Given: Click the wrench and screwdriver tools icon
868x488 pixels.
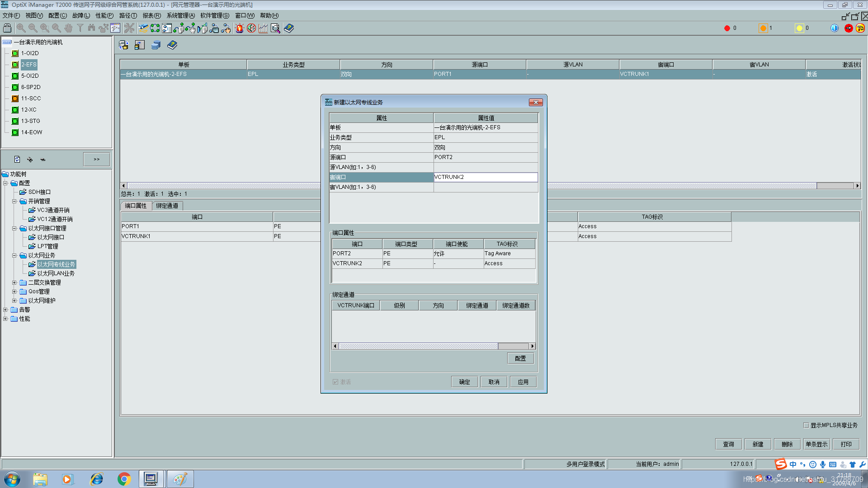Looking at the screenshot, I should 129,28.
